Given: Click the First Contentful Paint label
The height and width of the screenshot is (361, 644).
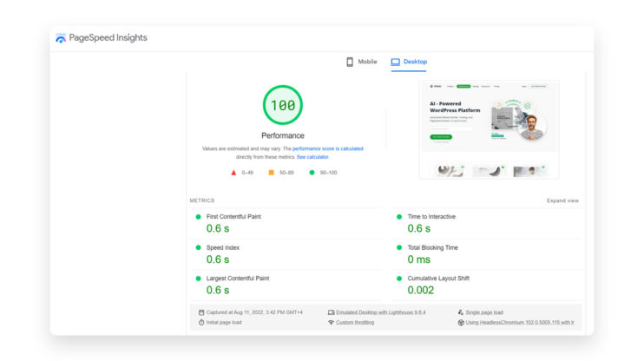Looking at the screenshot, I should point(233,216).
